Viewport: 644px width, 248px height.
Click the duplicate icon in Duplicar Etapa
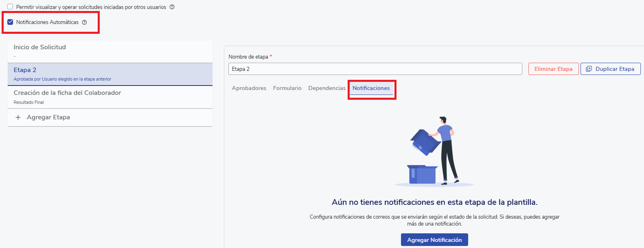pyautogui.click(x=589, y=69)
